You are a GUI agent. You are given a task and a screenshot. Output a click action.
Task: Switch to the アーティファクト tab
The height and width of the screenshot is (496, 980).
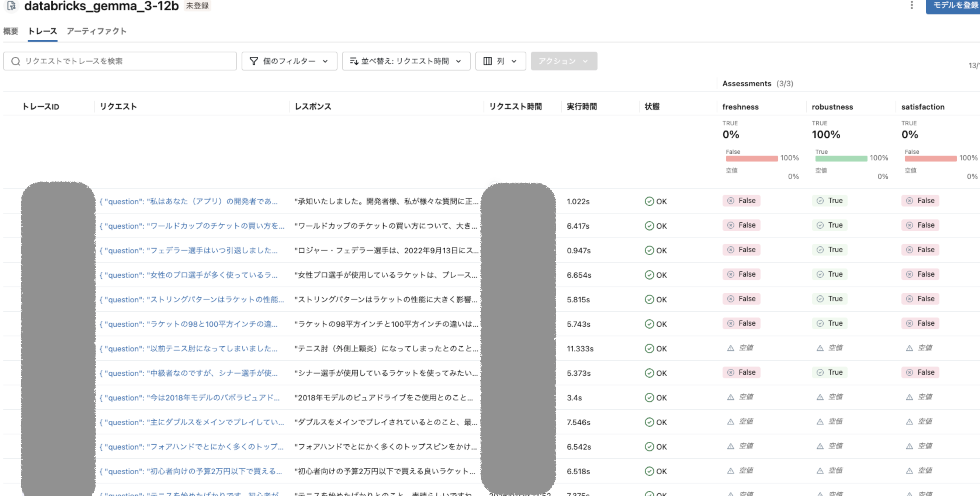(x=96, y=31)
